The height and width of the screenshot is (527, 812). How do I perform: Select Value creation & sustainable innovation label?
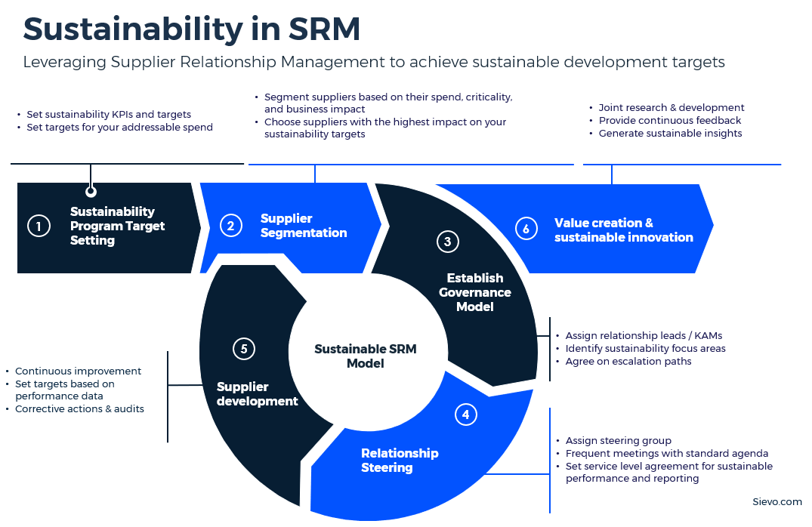623,230
